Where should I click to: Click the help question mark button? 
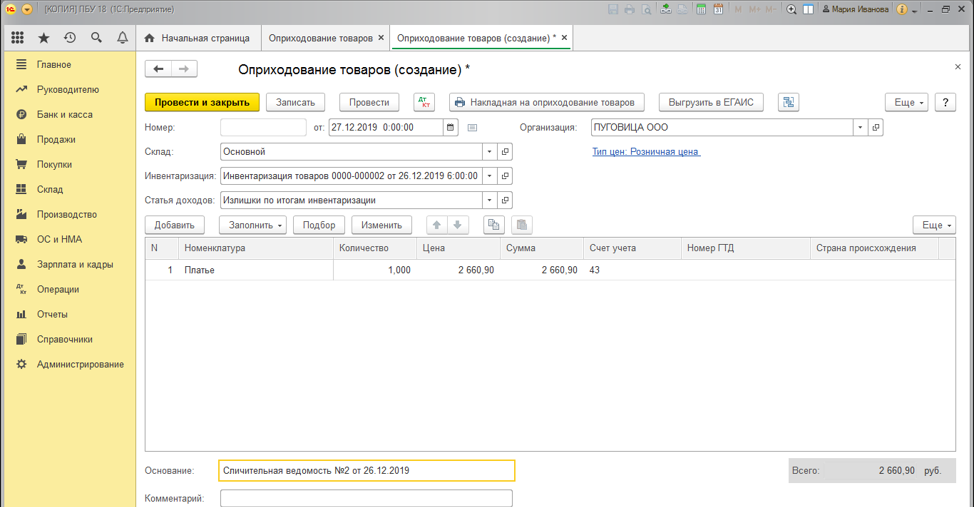(x=945, y=102)
